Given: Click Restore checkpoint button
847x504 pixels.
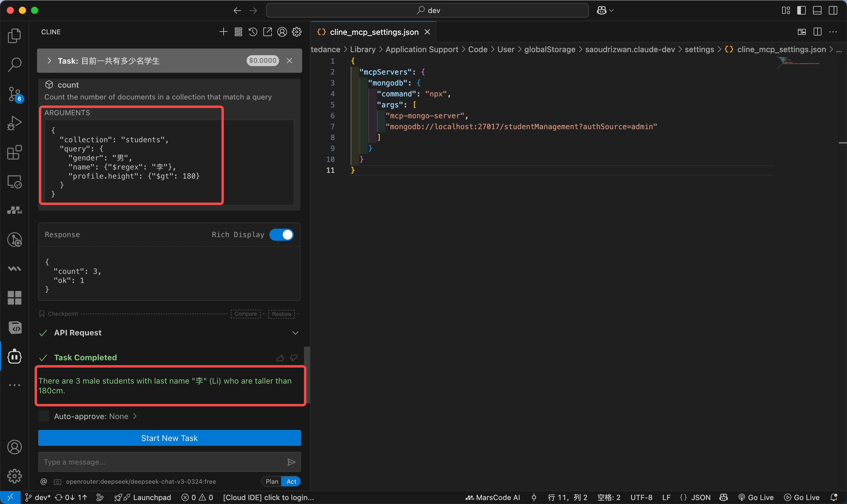Looking at the screenshot, I should coord(281,314).
